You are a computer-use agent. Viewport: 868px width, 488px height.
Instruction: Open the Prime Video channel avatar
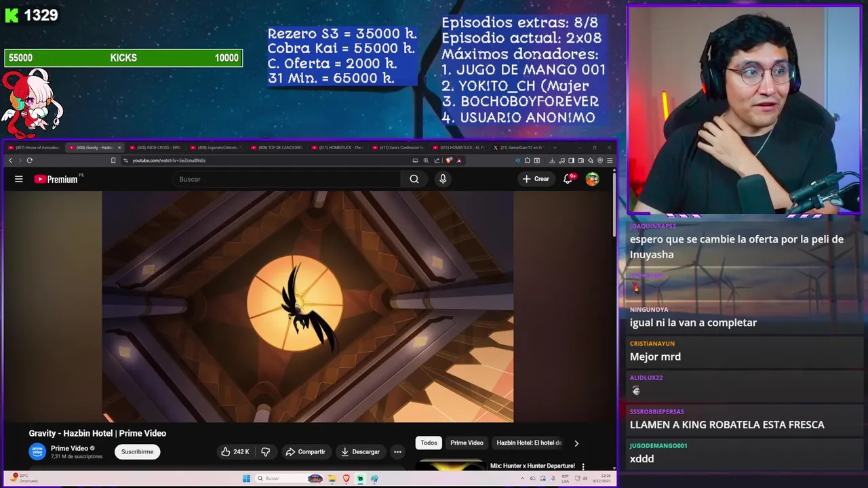[37, 451]
